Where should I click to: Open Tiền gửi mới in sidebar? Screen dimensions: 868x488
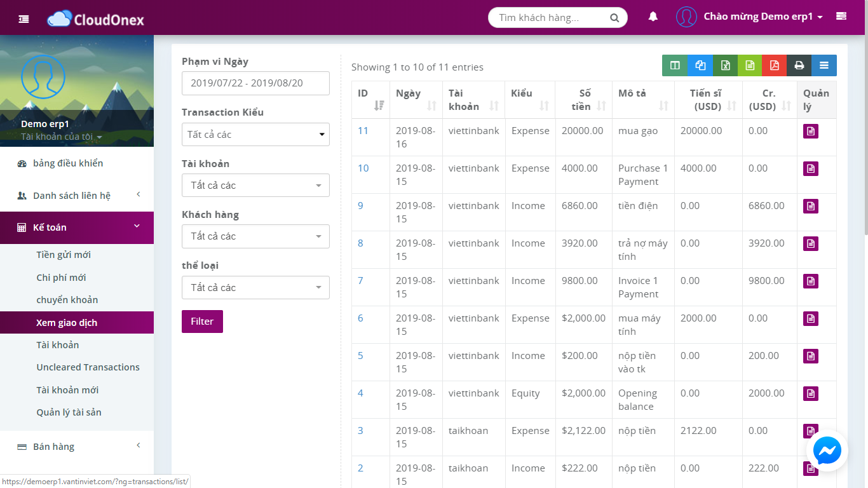tap(64, 255)
